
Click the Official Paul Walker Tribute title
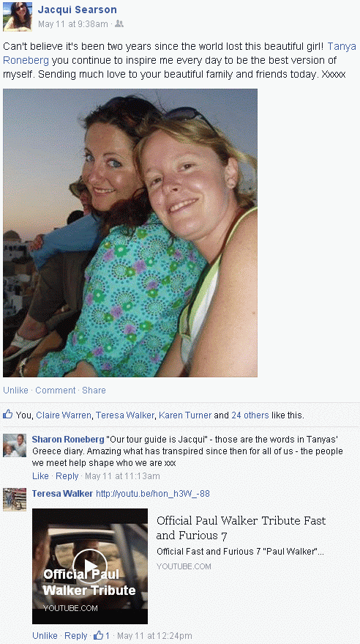[x=241, y=528]
